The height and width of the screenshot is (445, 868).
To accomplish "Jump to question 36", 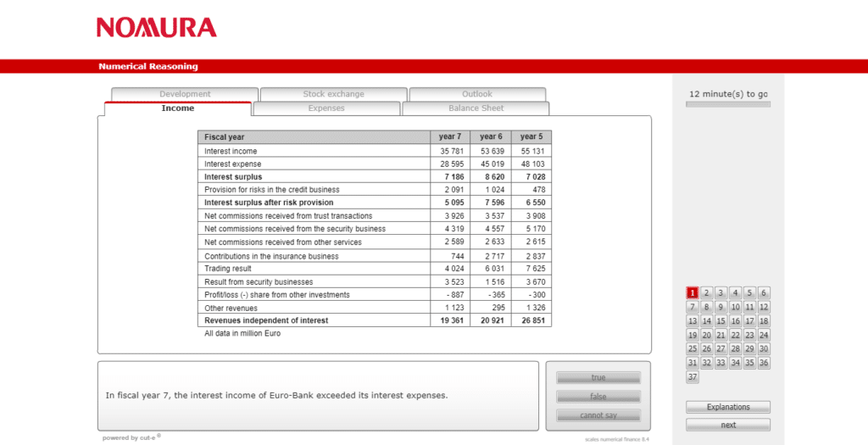I will 764,363.
